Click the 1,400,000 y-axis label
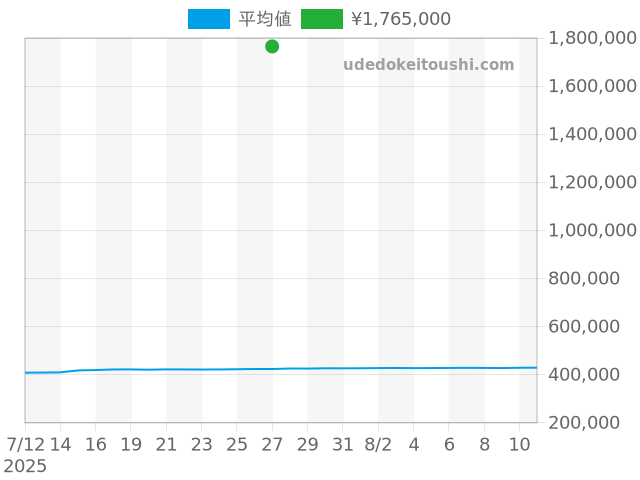 pyautogui.click(x=592, y=134)
